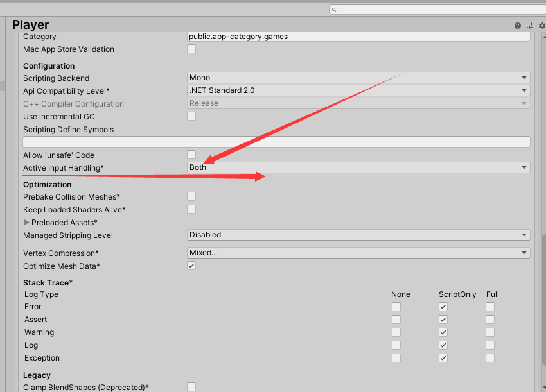Open the Scripting Backend dropdown
Viewport: 546px width, 392px height.
click(358, 78)
